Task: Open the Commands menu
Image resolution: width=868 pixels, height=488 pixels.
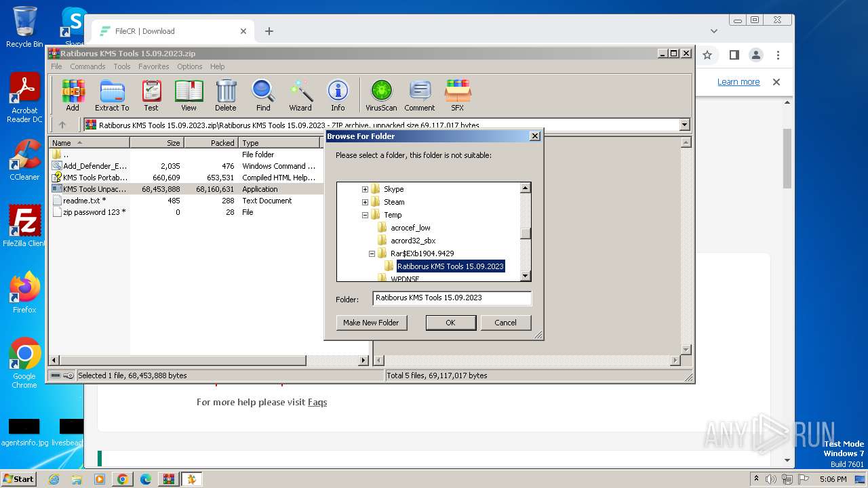Action: click(x=87, y=66)
